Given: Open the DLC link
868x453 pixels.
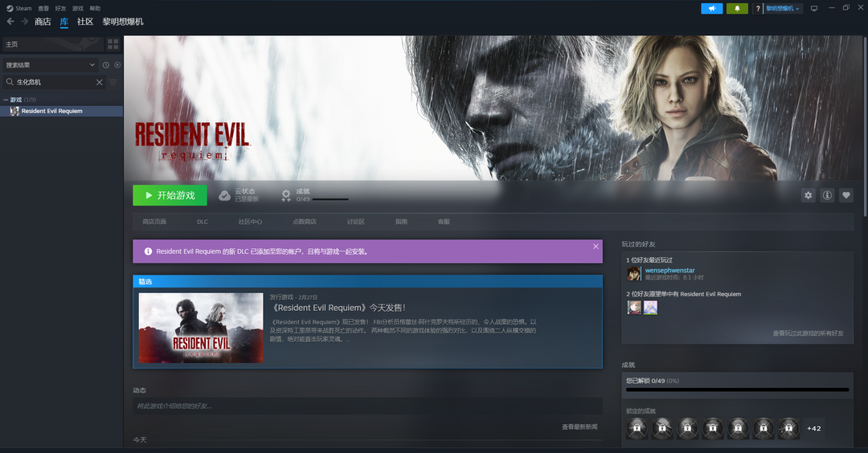Looking at the screenshot, I should point(203,222).
